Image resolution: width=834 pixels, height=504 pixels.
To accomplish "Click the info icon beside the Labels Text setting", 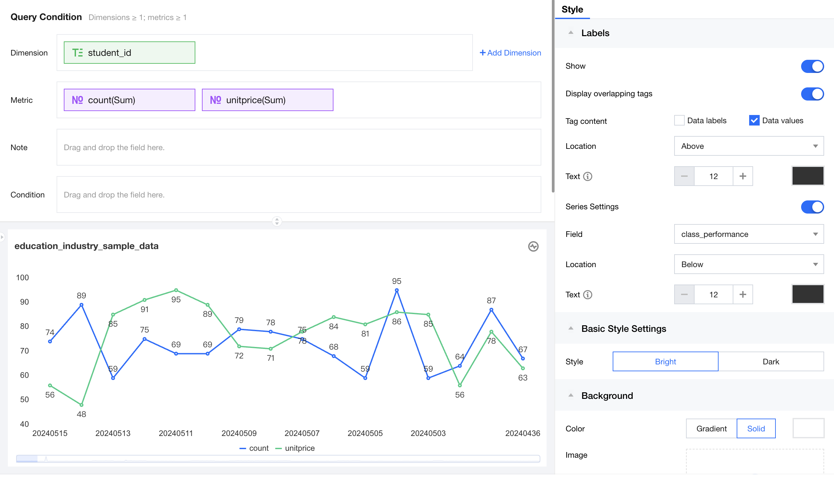I will pos(588,176).
